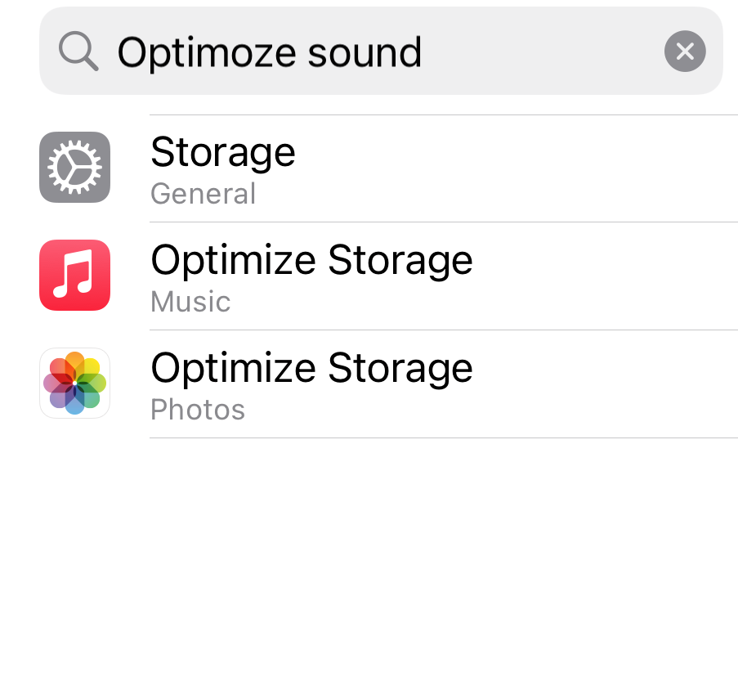The height and width of the screenshot is (700, 738).
Task: Click word Storage in the Music result
Action: coord(400,262)
